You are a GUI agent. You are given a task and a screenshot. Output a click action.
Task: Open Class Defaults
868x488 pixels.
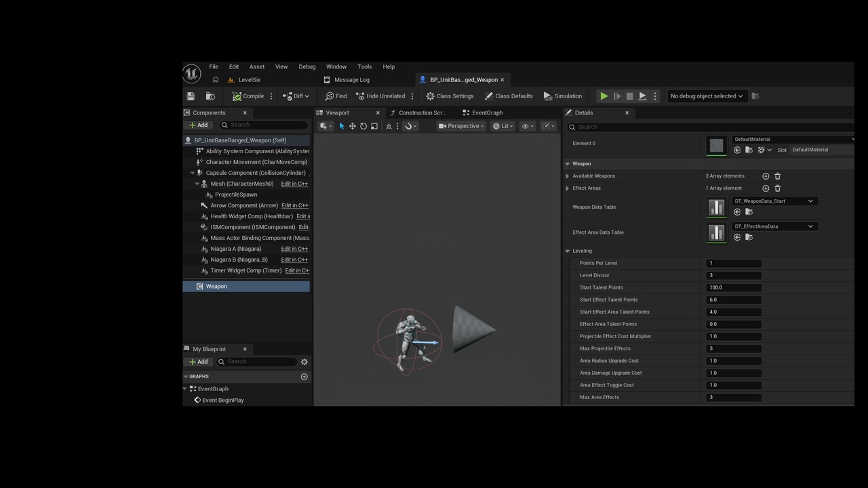point(508,96)
